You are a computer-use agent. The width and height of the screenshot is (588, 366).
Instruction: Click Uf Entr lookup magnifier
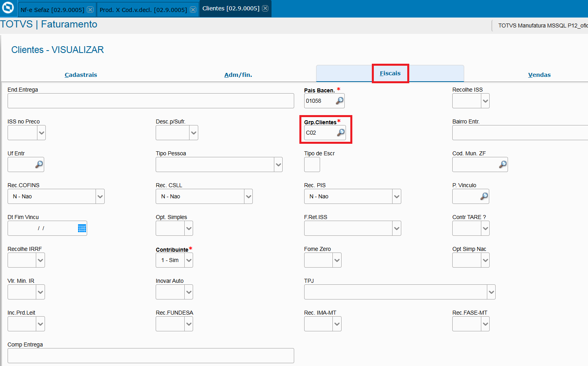(39, 164)
